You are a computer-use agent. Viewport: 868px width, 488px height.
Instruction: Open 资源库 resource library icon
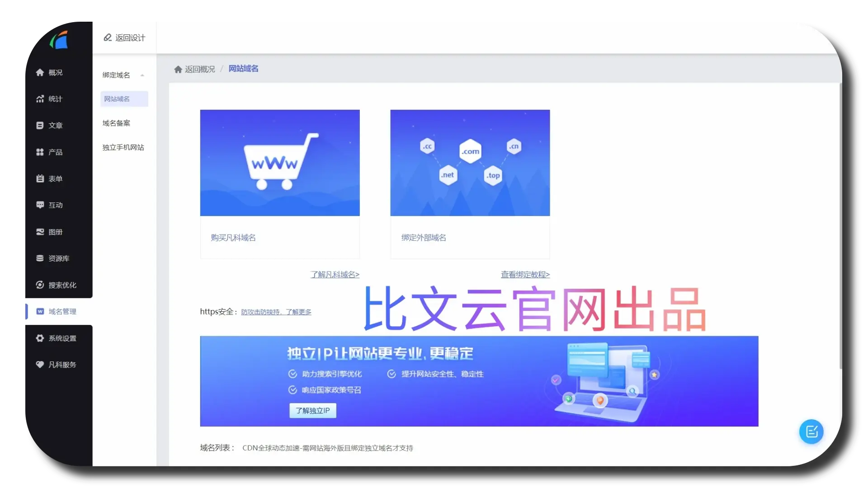40,258
